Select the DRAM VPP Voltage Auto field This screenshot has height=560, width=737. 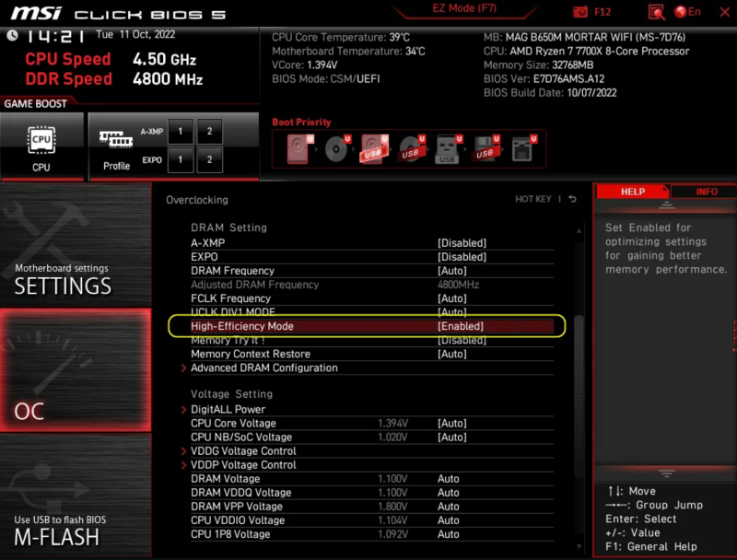[449, 507]
